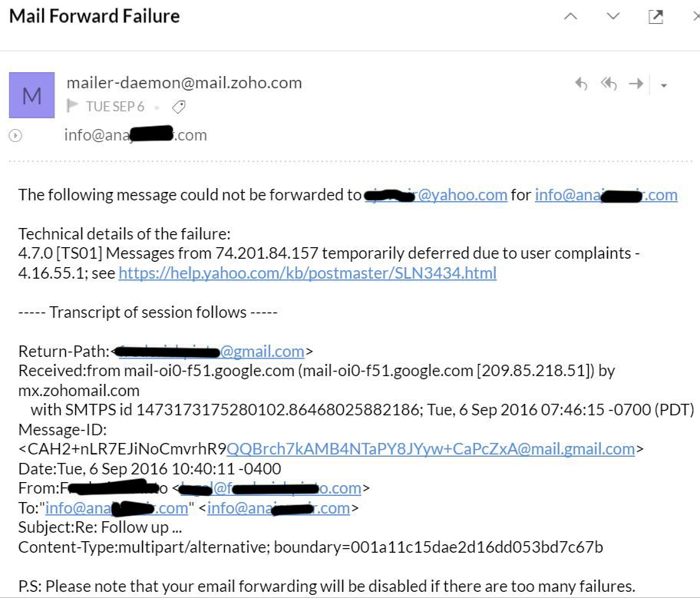Open Yahoo postmaster SLN3434 help link
Image resolution: width=700 pixels, height=598 pixels.
click(307, 273)
